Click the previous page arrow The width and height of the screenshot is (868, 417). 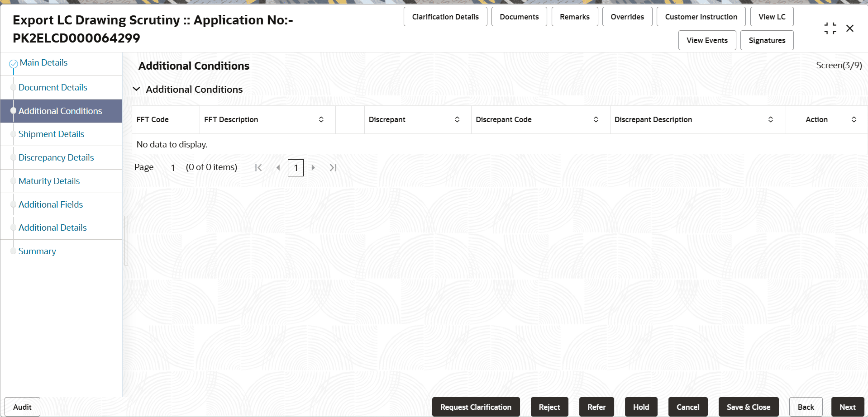[278, 167]
